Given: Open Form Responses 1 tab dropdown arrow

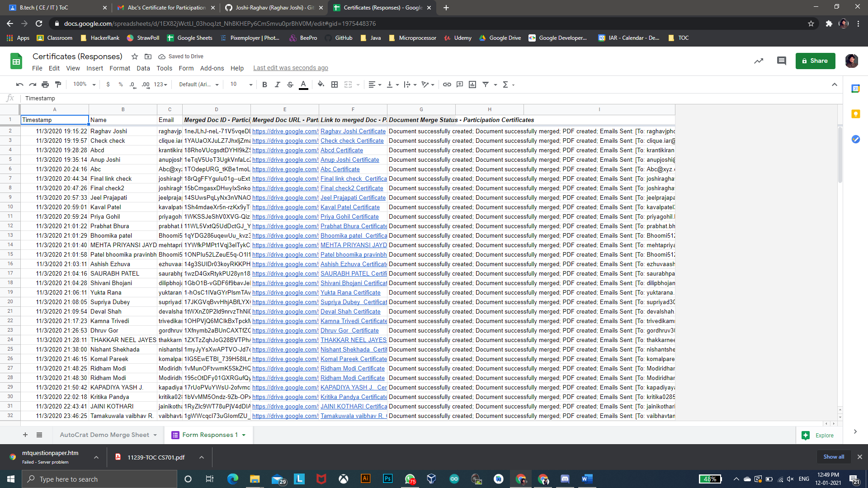Looking at the screenshot, I should pyautogui.click(x=244, y=435).
